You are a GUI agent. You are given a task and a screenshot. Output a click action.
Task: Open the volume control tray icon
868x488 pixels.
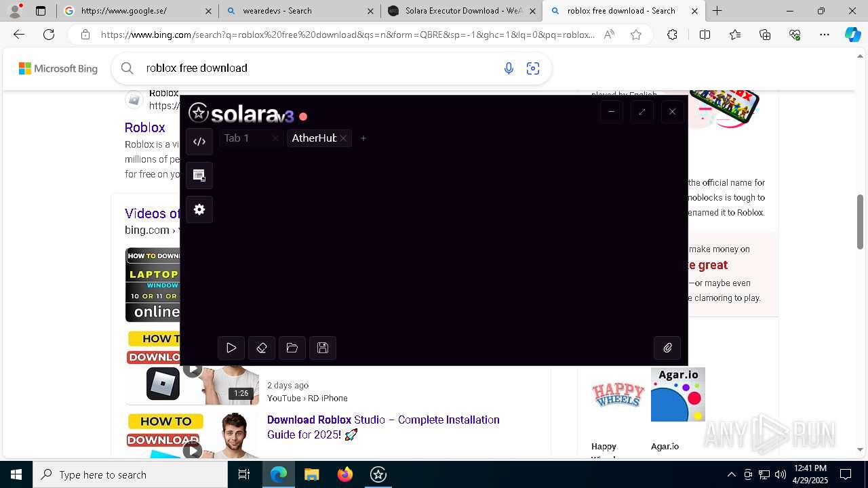pos(781,474)
